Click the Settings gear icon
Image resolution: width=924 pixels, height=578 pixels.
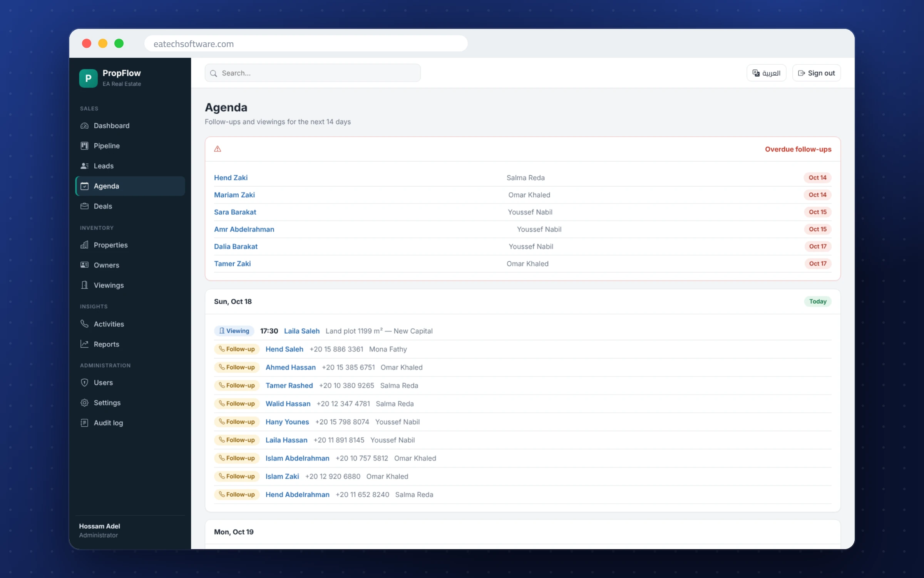pyautogui.click(x=84, y=403)
